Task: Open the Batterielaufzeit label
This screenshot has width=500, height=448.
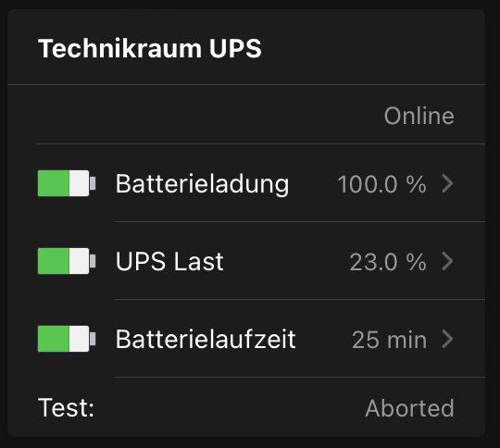Action: [206, 339]
